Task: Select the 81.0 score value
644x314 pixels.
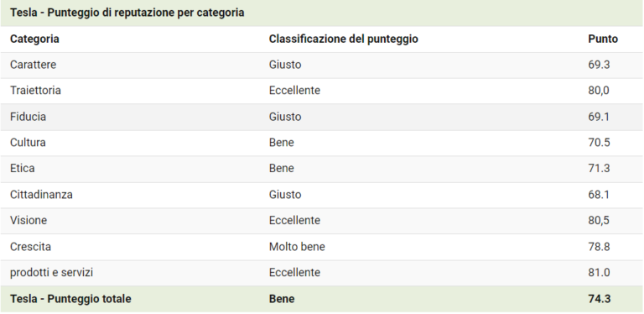Action: (600, 273)
